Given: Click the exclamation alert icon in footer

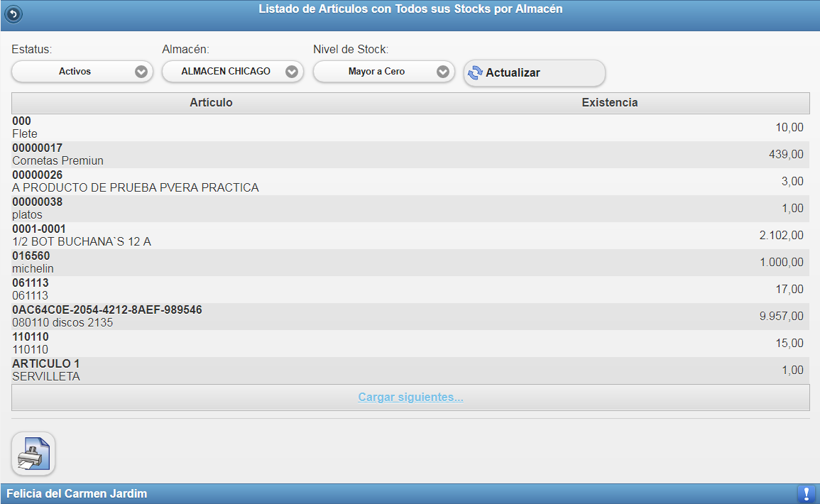Looking at the screenshot, I should click(x=806, y=493).
